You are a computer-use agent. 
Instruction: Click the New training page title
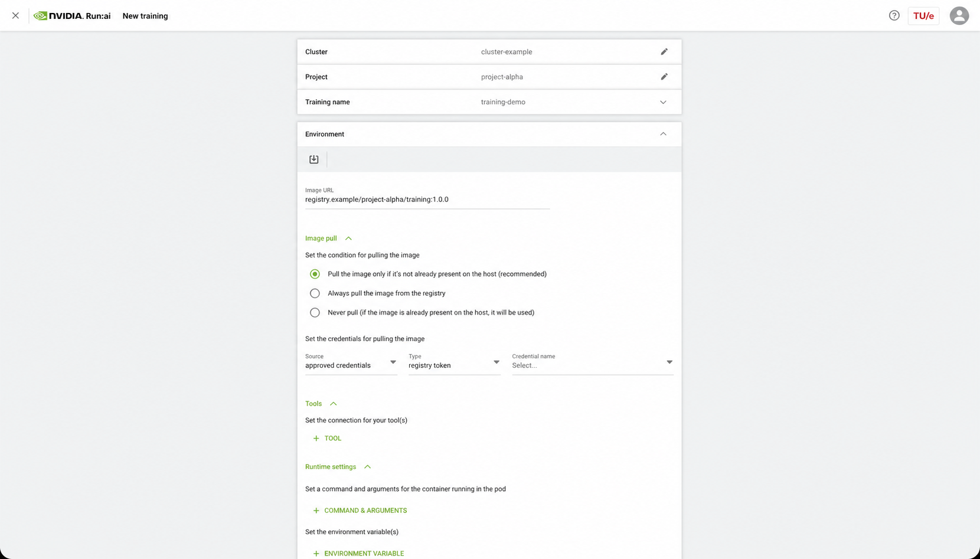click(x=145, y=16)
